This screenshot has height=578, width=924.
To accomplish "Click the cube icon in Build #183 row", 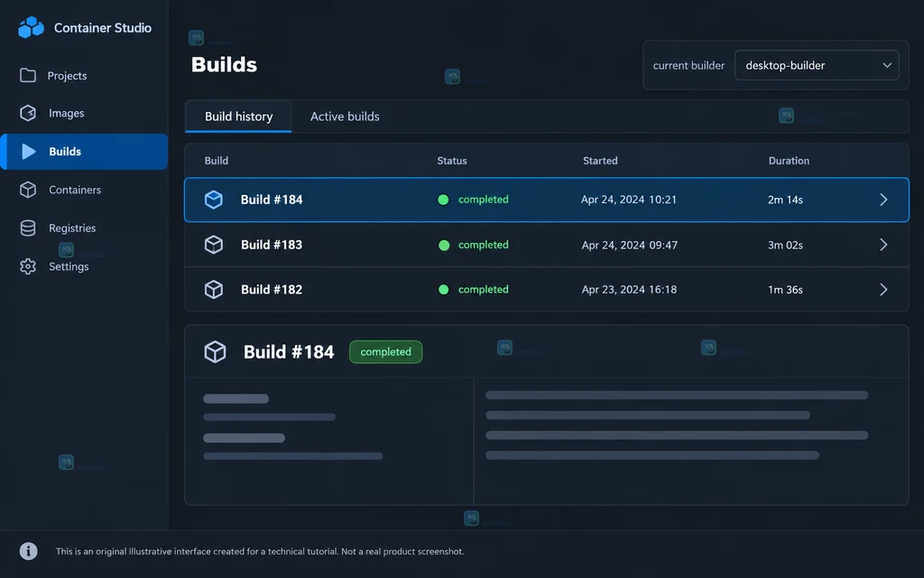I will tap(214, 244).
